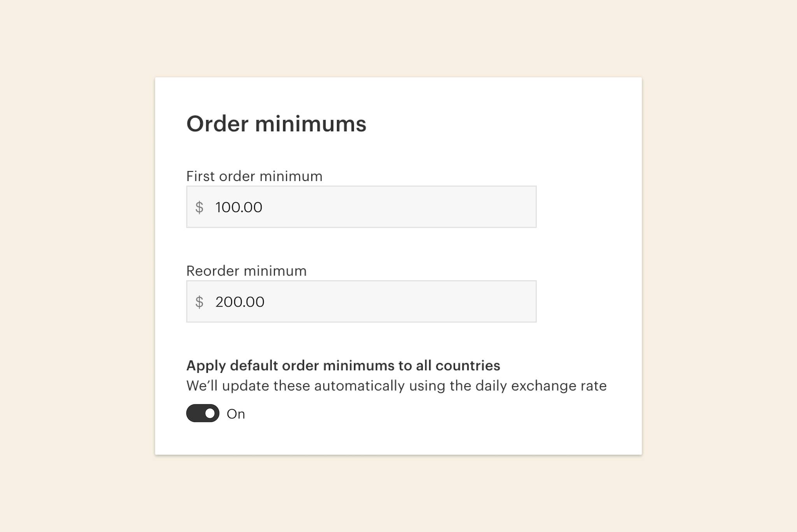The height and width of the screenshot is (532, 797).
Task: Click the dollar sign in First order field
Action: tap(199, 207)
